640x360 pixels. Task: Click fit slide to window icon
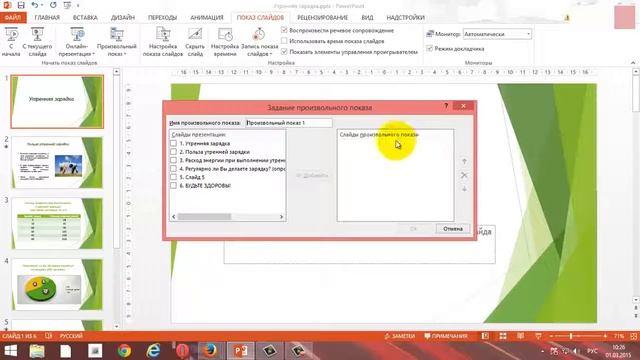(x=633, y=336)
